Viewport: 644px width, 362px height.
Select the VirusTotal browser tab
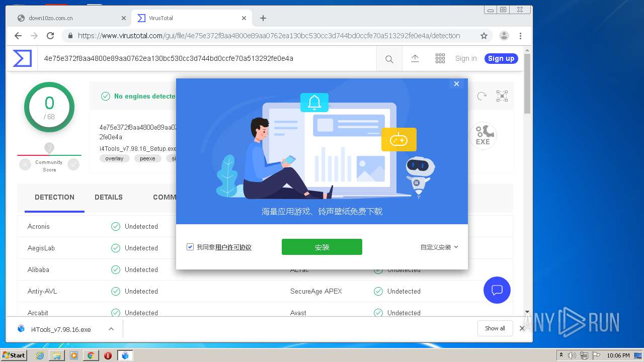tap(191, 18)
